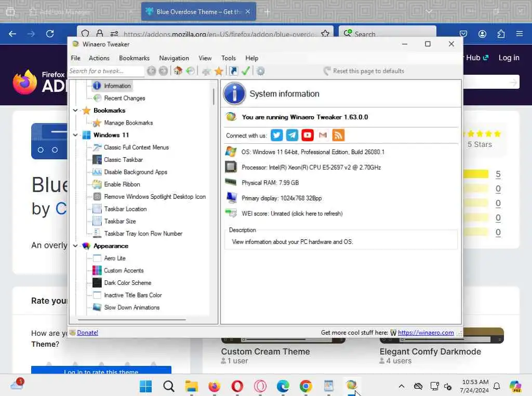
Task: Click Reset this page to defaults
Action: 364,71
